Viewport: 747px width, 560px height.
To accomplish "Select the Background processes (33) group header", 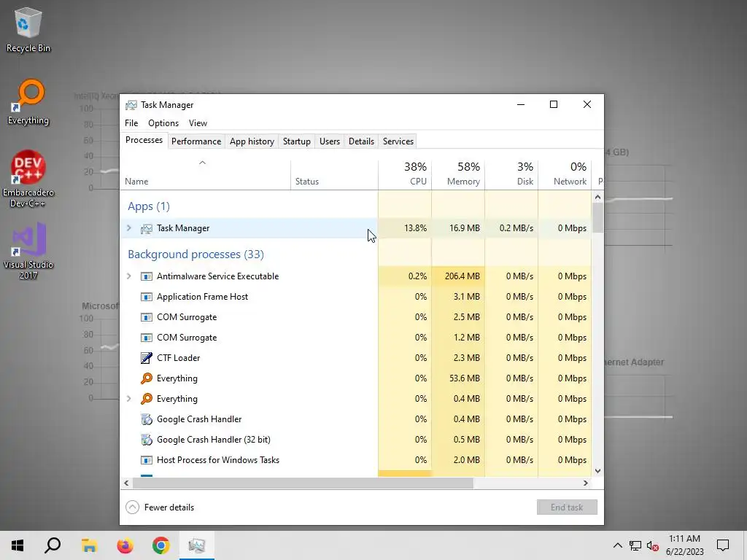I will [x=196, y=254].
